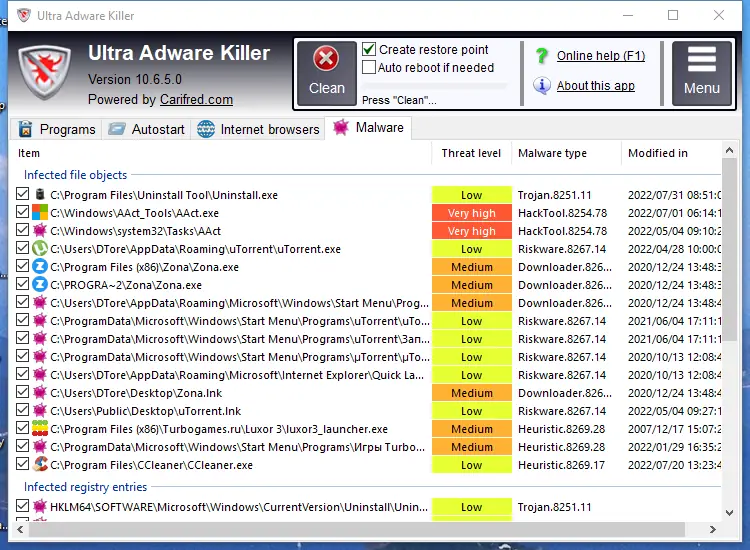The height and width of the screenshot is (550, 750).
Task: Click the Zona icon for Program Files (x86)
Action: coord(40,266)
